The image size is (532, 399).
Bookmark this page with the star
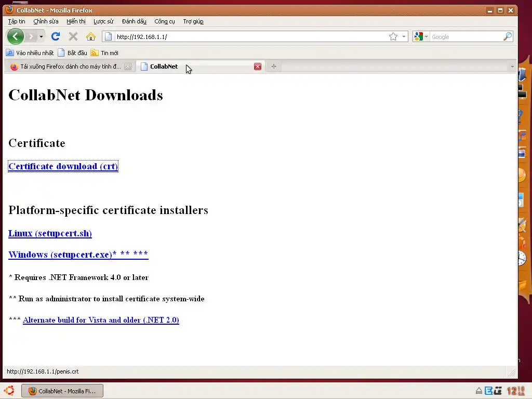[393, 37]
